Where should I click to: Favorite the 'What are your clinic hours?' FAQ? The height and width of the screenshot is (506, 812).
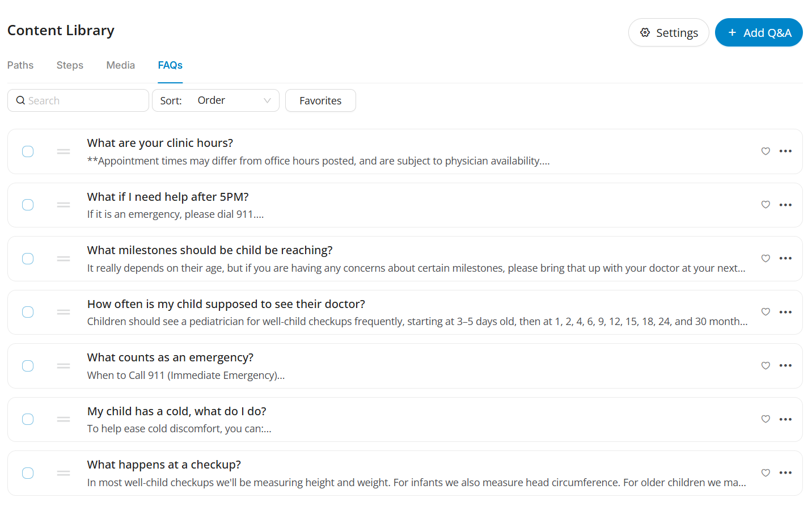click(x=766, y=151)
